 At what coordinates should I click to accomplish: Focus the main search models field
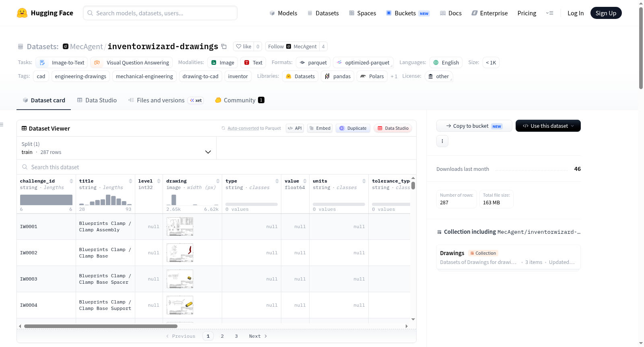[x=160, y=13]
